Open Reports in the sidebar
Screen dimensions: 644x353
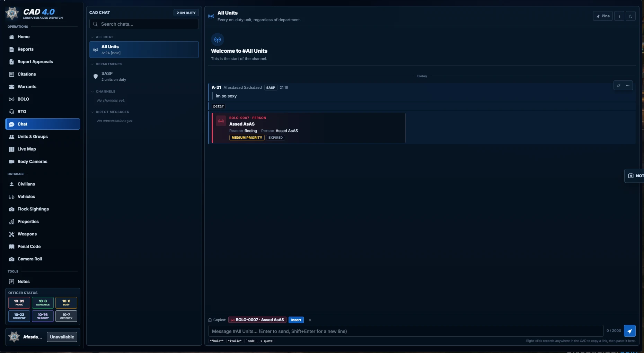click(43, 49)
